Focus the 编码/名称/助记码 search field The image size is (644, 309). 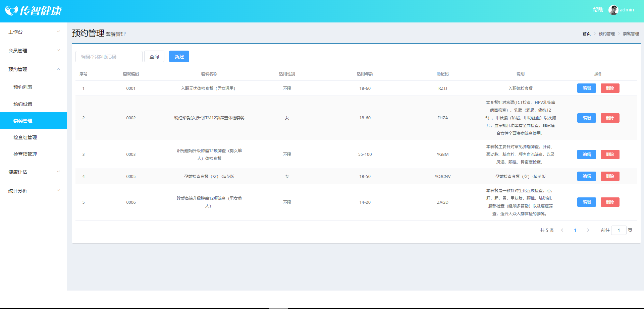click(109, 57)
